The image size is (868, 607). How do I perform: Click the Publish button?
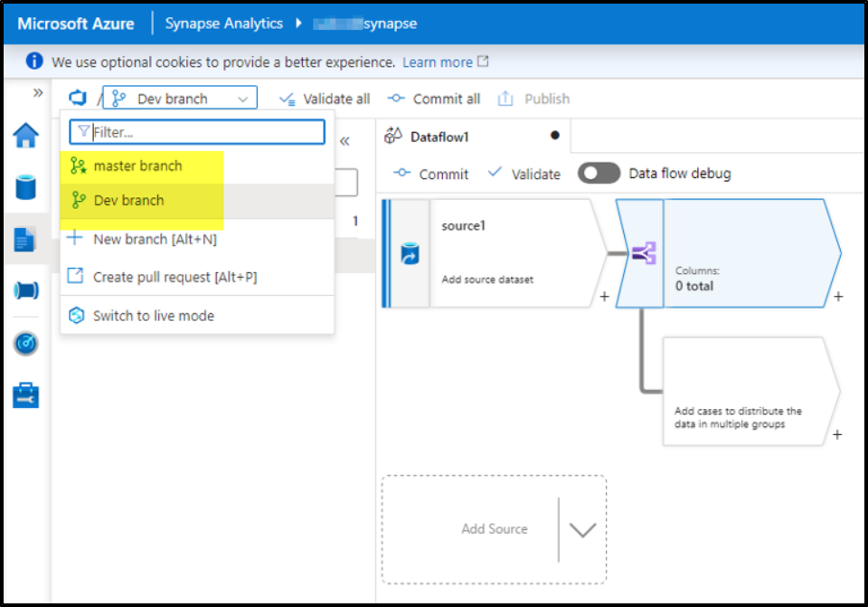533,100
